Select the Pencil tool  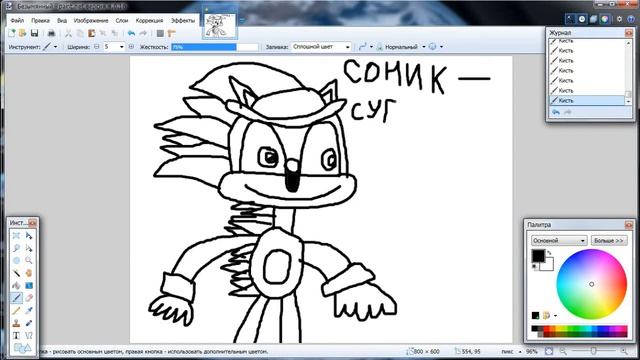click(x=16, y=311)
